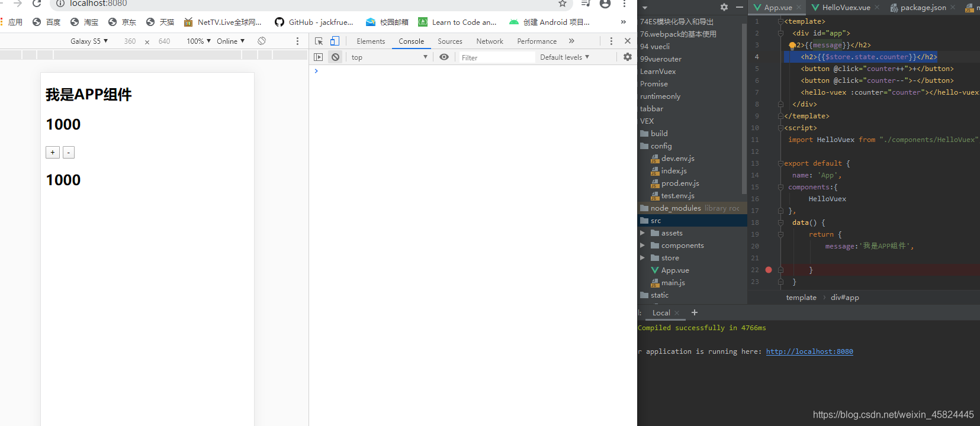
Task: Show hidden bookmarks chevron
Action: pyautogui.click(x=623, y=22)
